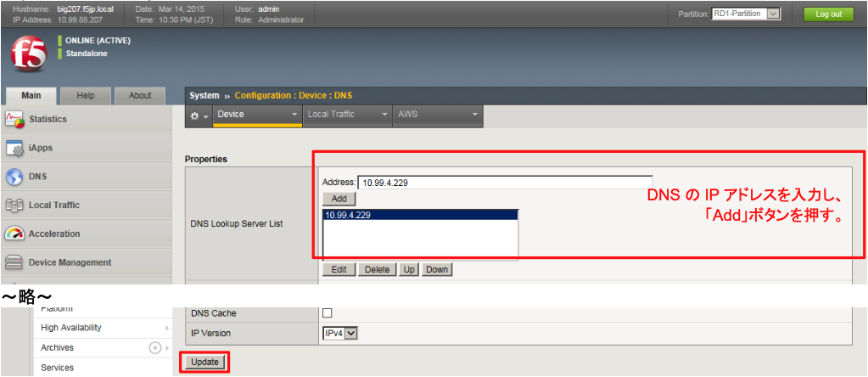Click the Log out button
The width and height of the screenshot is (868, 377).
829,14
